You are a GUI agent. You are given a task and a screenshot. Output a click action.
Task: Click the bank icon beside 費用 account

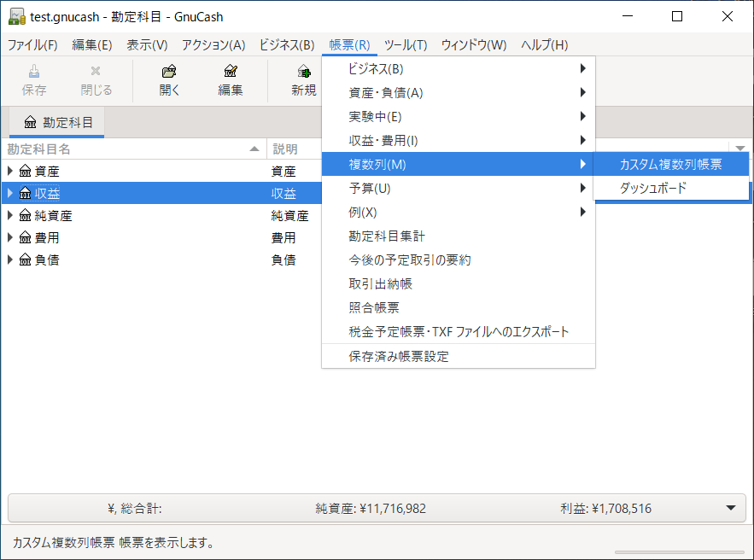[25, 237]
